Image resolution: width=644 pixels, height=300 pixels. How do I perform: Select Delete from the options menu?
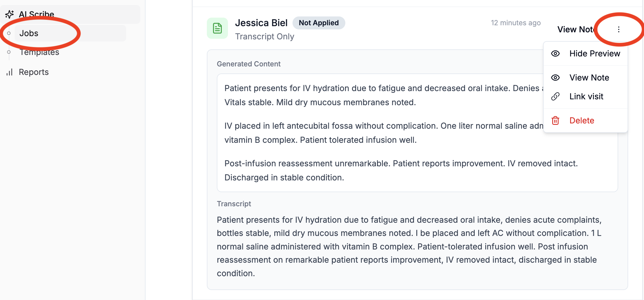(x=582, y=120)
